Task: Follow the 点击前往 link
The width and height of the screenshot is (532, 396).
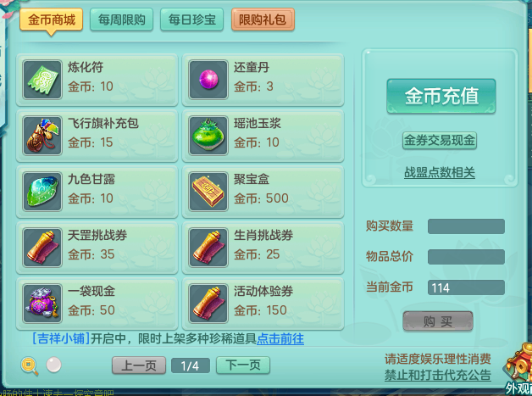Action: (280, 339)
